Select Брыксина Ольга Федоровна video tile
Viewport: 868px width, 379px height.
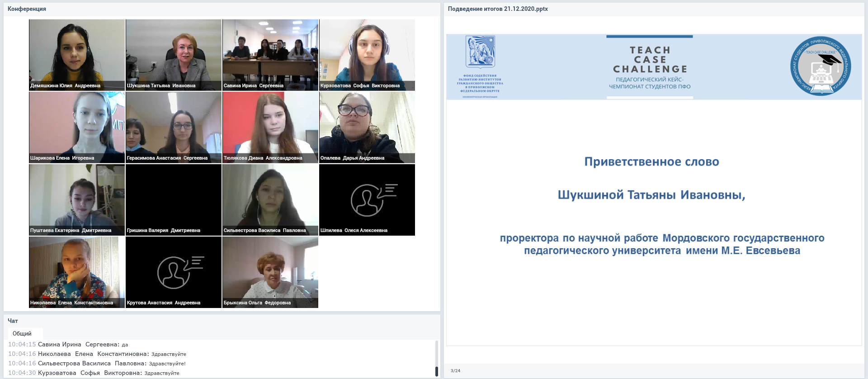click(270, 272)
